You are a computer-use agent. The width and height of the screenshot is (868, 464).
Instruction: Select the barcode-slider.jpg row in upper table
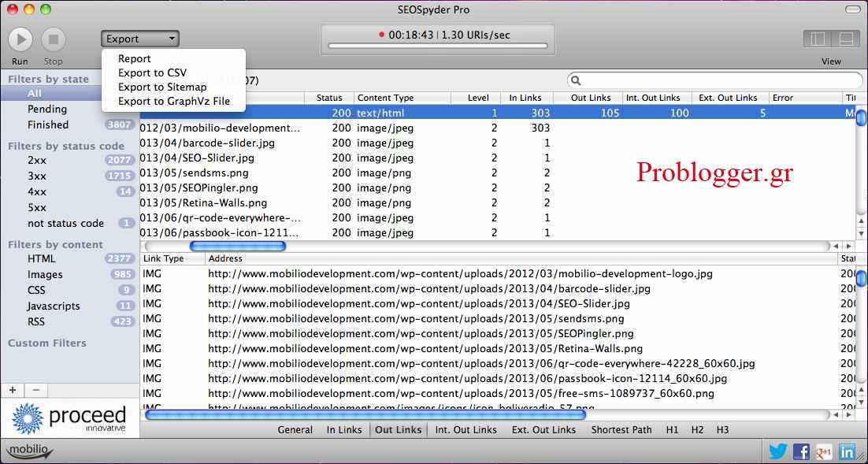[498, 143]
